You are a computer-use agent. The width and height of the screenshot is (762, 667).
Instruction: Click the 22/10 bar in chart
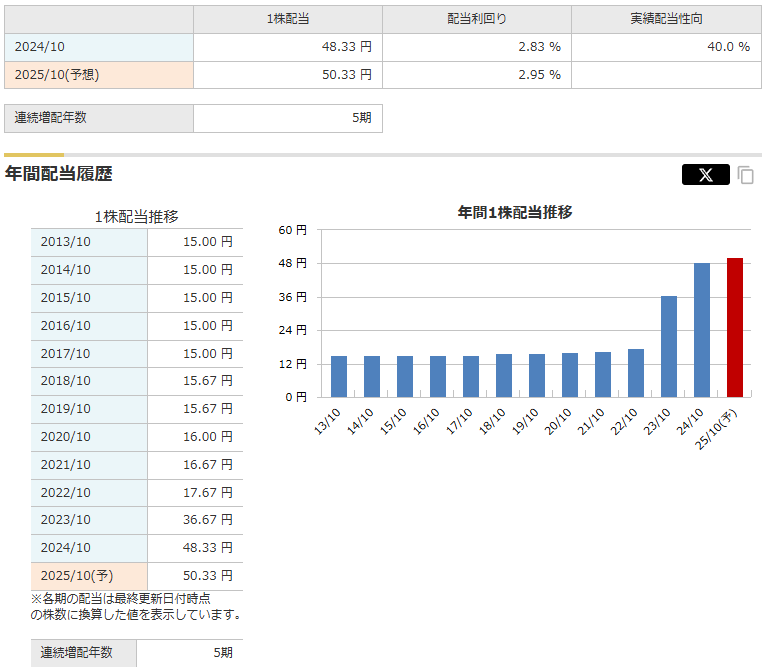click(x=636, y=372)
